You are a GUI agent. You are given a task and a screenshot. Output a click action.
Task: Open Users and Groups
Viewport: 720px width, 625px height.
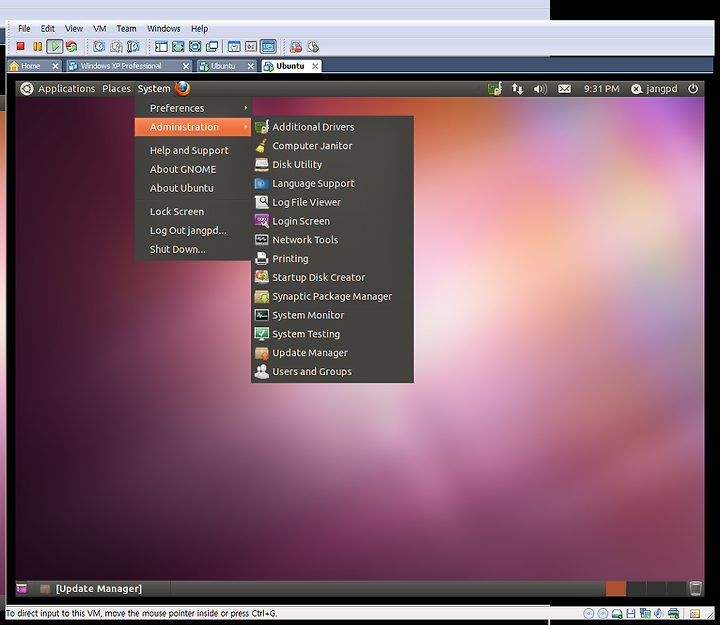(x=332, y=372)
